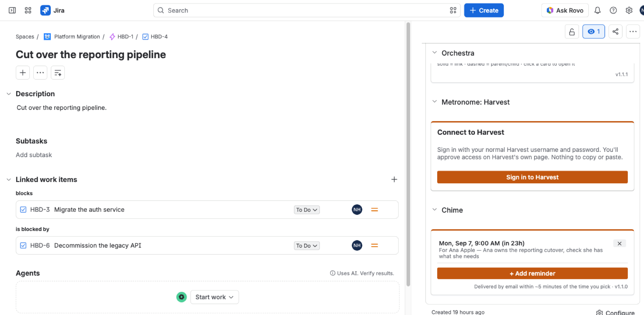
Task: Click priority icon for HBD-3 row
Action: click(x=374, y=210)
